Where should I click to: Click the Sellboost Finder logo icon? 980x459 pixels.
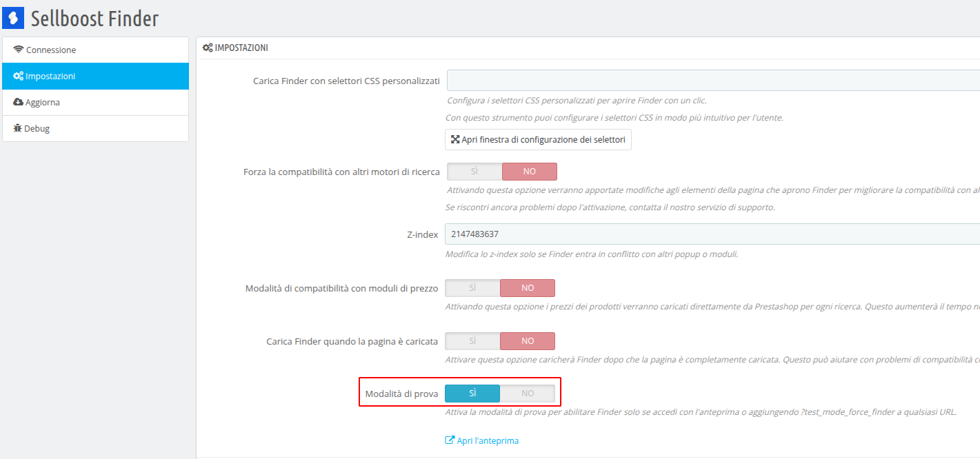(x=13, y=18)
